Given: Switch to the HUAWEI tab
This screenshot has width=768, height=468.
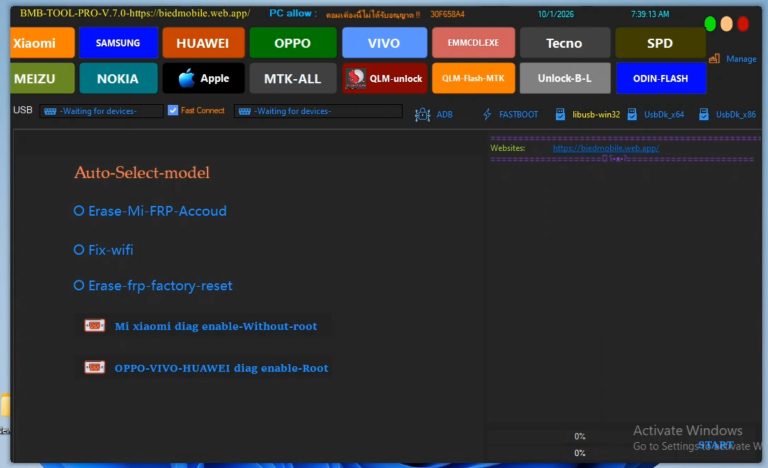Looking at the screenshot, I should pos(203,43).
